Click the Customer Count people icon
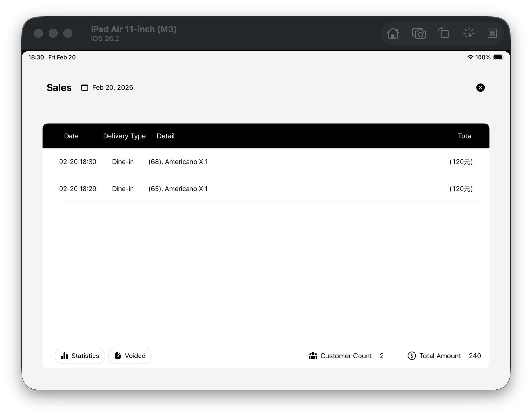532x417 pixels. [313, 356]
